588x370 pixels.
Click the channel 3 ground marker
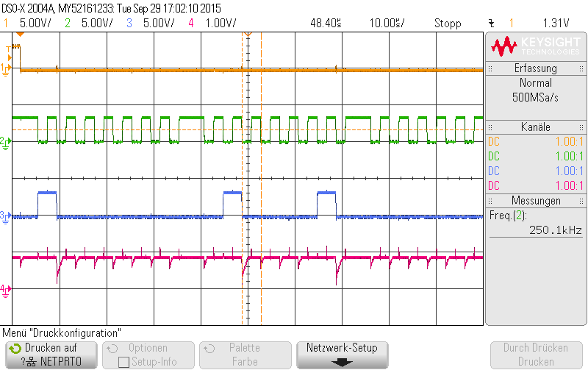click(x=6, y=216)
